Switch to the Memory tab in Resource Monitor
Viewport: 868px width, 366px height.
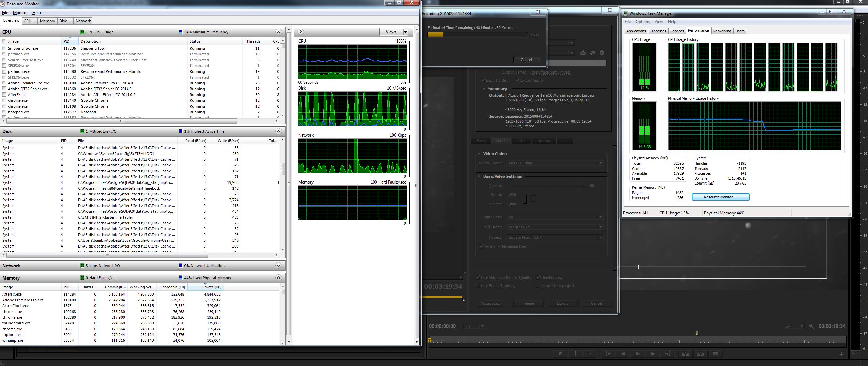[x=47, y=21]
